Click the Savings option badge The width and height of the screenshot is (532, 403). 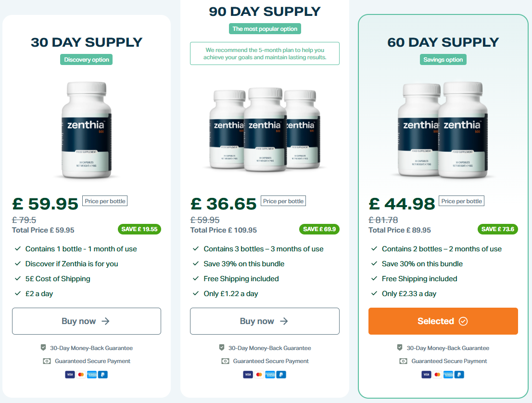(443, 60)
